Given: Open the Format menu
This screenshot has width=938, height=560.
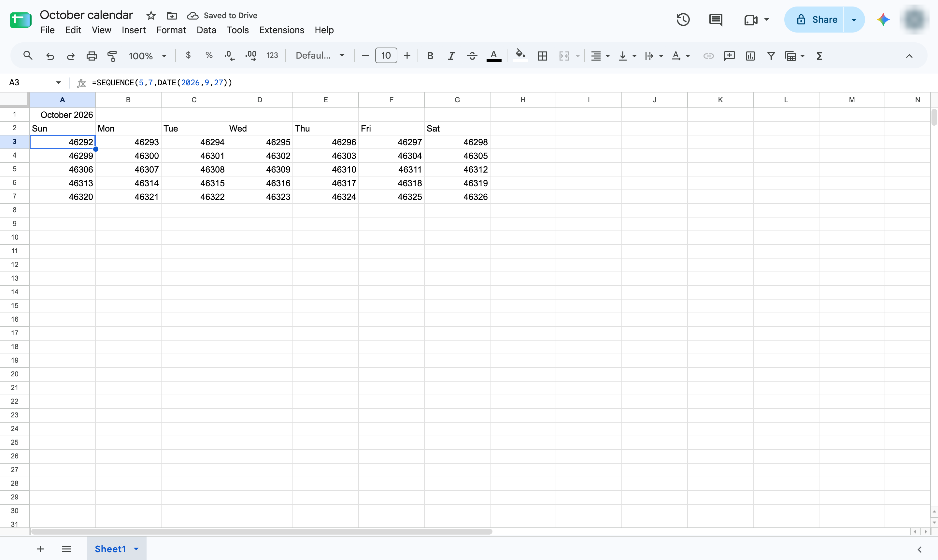Looking at the screenshot, I should (x=171, y=30).
